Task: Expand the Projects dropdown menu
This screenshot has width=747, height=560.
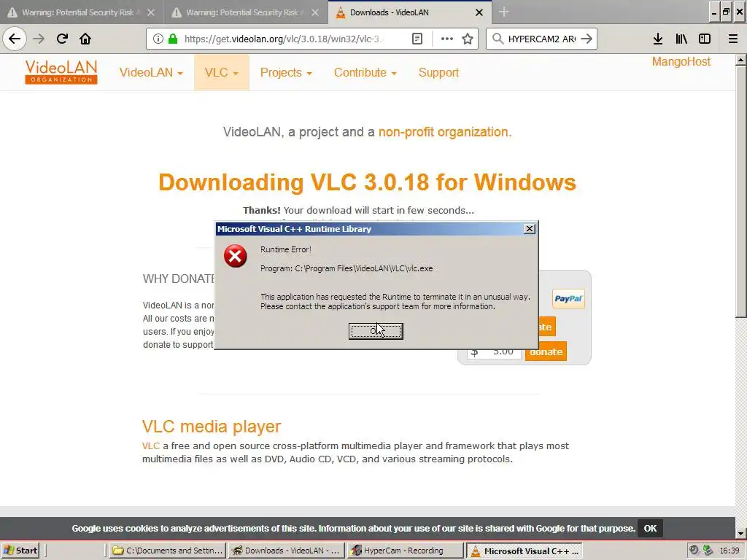Action: [286, 72]
